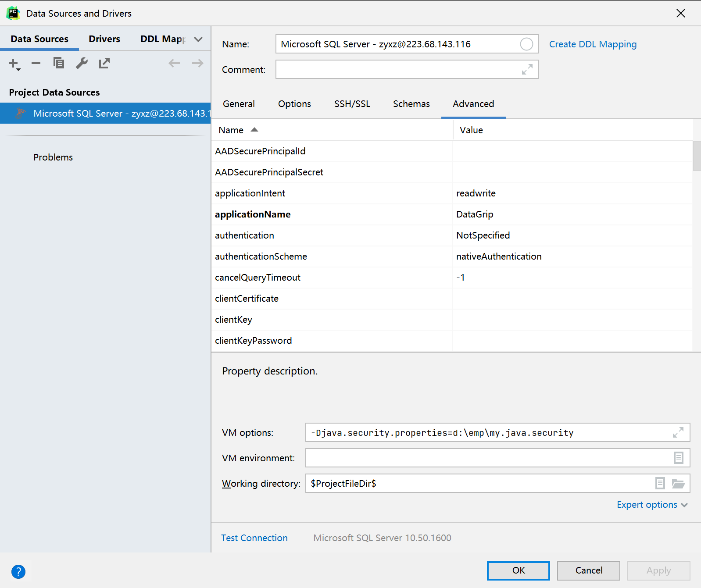Open the General tab
This screenshot has height=588, width=701.
(239, 104)
